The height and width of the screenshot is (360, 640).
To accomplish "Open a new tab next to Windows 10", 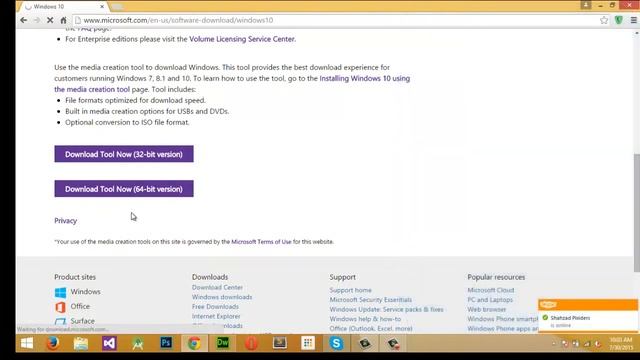I will [x=117, y=7].
